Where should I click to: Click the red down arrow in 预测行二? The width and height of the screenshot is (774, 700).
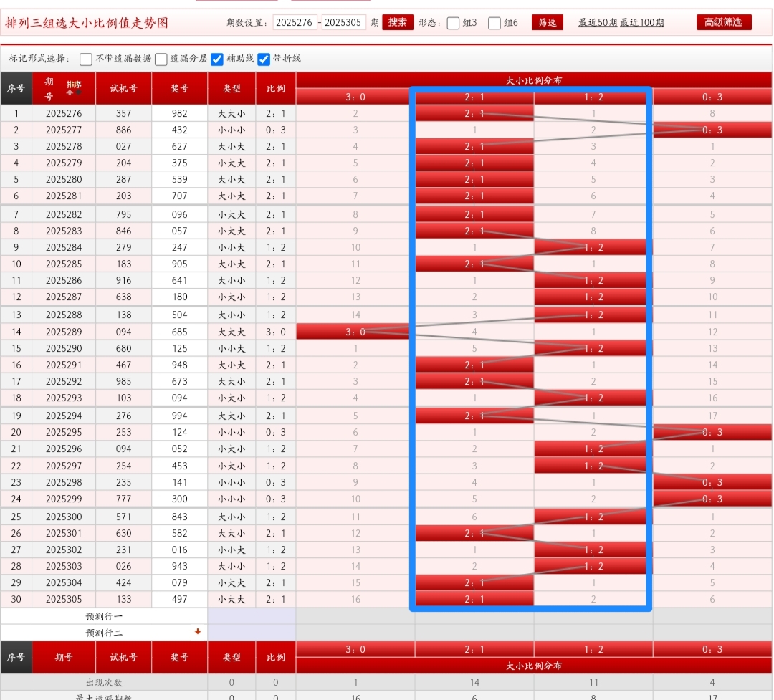198,632
